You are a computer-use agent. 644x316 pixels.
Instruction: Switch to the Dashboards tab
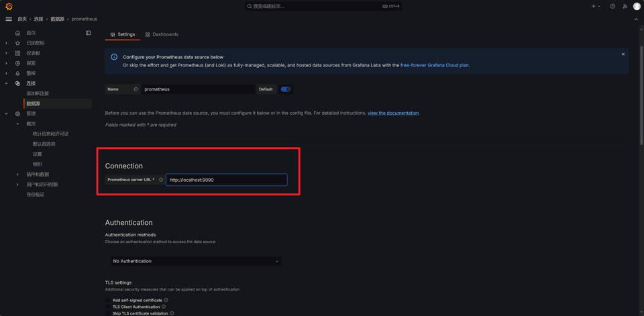click(162, 34)
